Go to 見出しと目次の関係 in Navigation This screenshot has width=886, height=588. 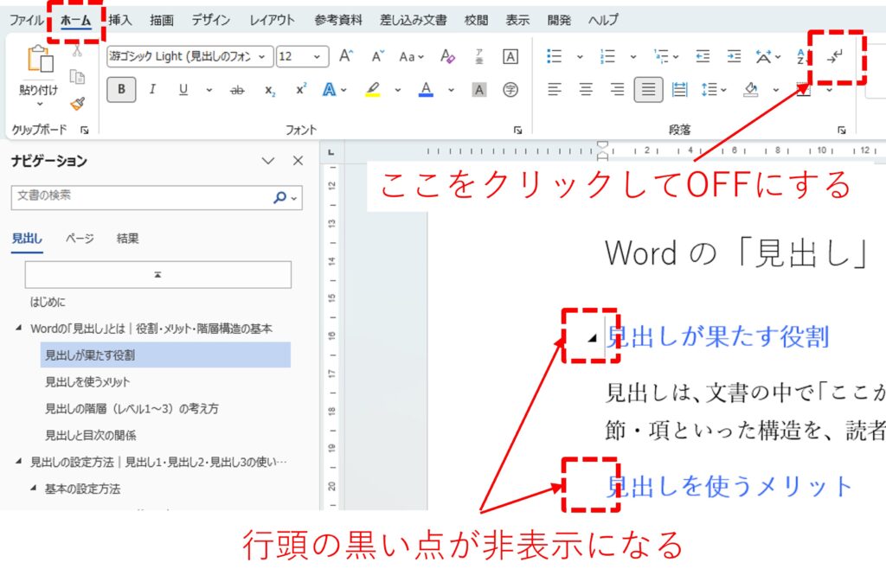90,435
